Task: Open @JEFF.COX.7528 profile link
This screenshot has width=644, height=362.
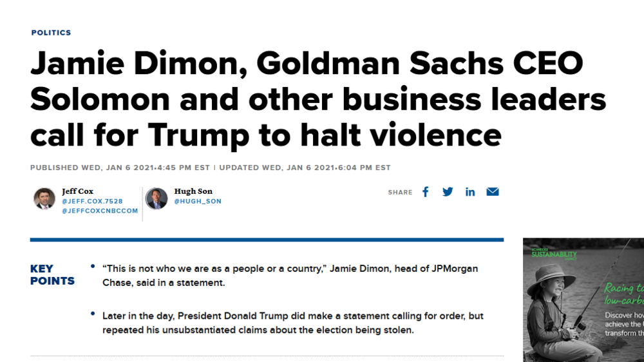Action: (x=92, y=202)
